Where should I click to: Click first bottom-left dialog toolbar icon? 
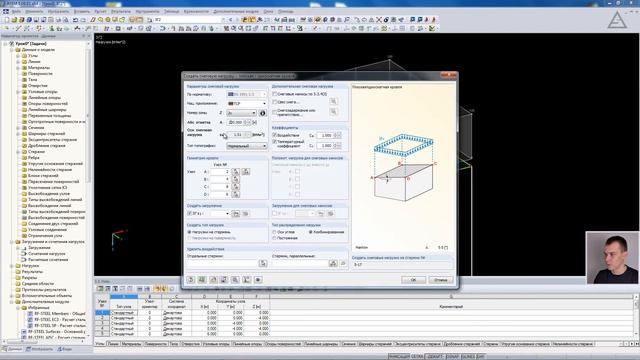tap(191, 280)
